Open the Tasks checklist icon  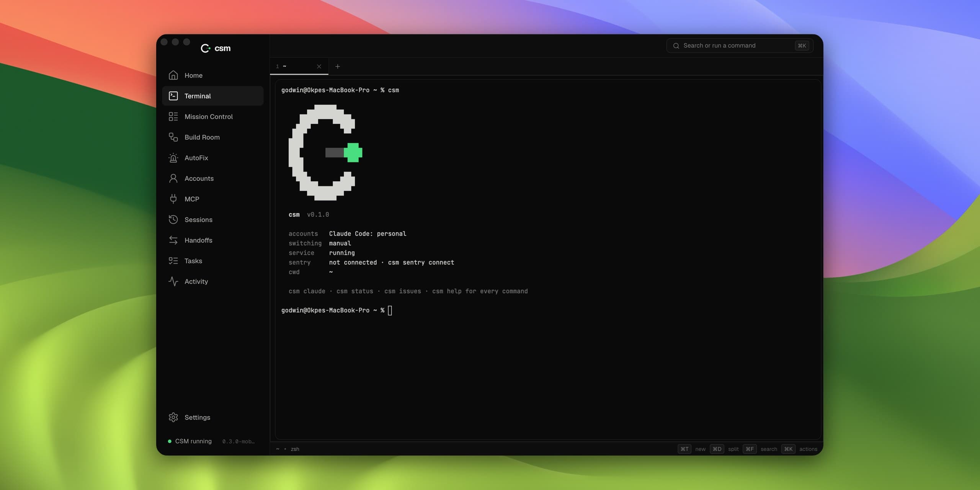173,261
